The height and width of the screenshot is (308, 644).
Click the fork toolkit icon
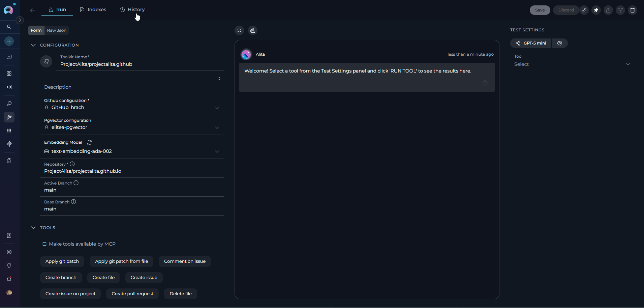[x=620, y=10]
